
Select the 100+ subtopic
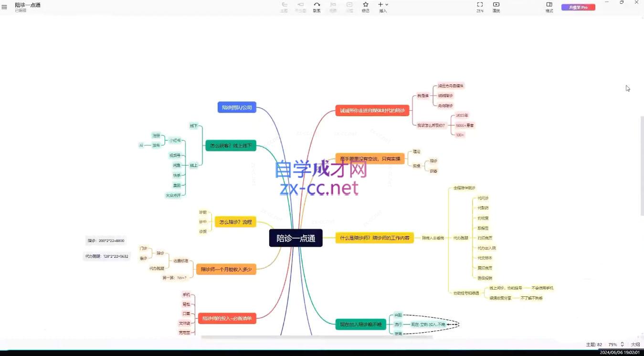(460, 135)
